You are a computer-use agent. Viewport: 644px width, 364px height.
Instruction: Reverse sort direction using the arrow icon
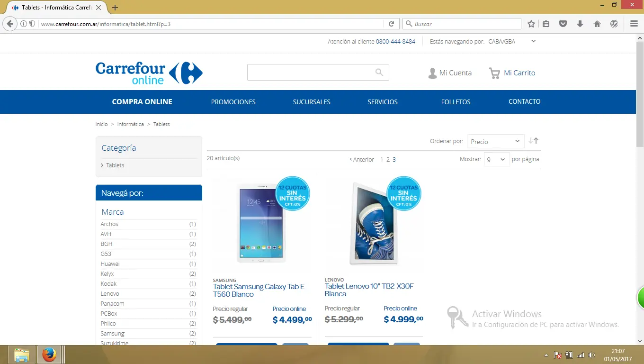(534, 141)
